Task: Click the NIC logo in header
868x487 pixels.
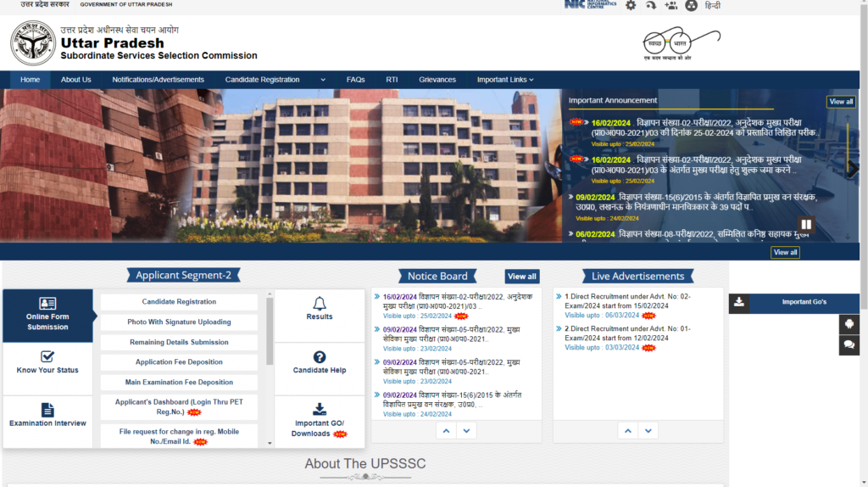Action: point(590,4)
